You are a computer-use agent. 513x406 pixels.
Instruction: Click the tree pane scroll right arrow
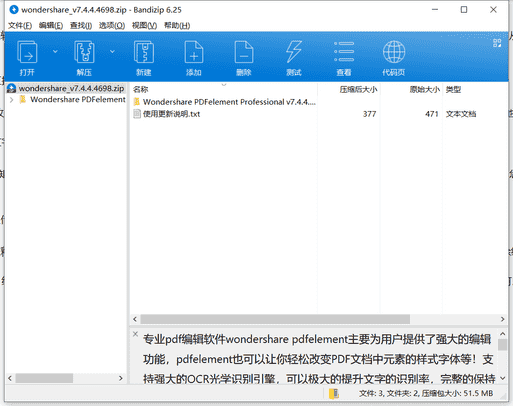click(121, 378)
